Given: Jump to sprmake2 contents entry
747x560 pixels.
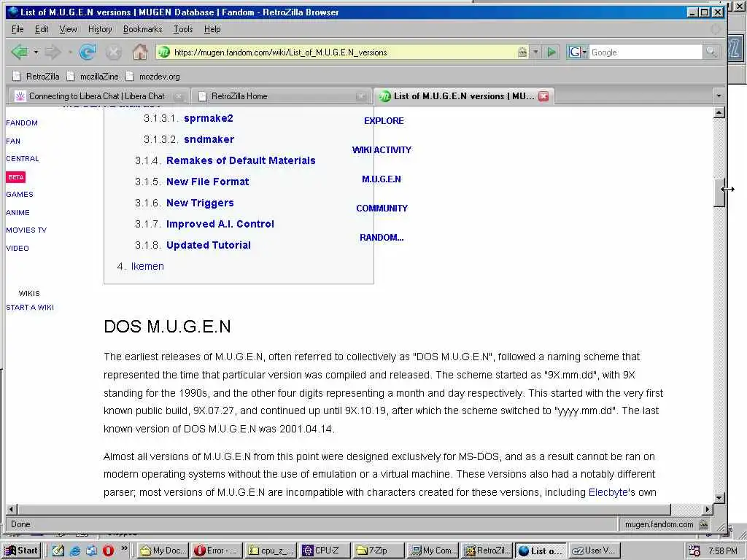Looking at the screenshot, I should (x=208, y=118).
